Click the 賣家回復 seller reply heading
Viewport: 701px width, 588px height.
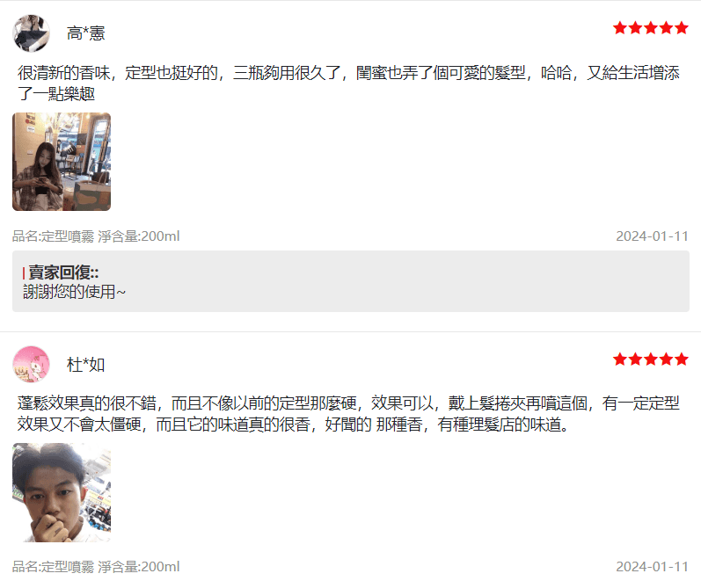63,272
